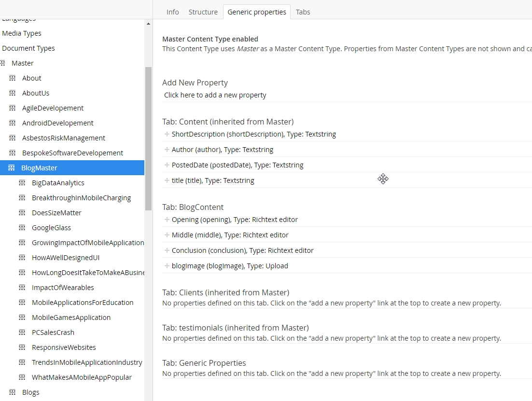
Task: Click the document type icon beside BlogMaster
Action: (x=12, y=168)
